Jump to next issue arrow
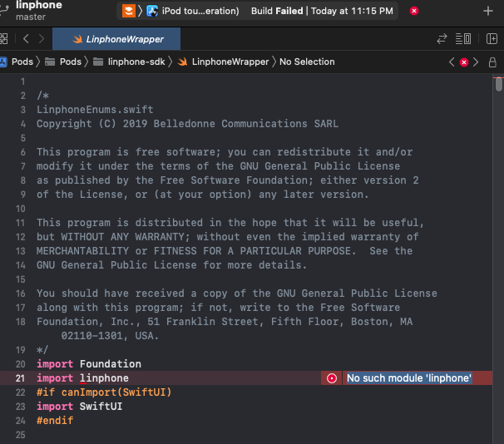 pos(476,62)
